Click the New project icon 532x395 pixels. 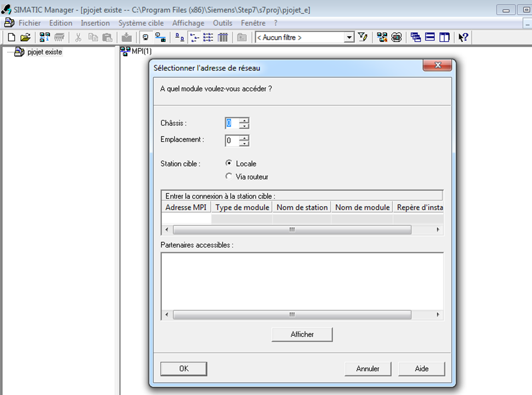(x=11, y=37)
